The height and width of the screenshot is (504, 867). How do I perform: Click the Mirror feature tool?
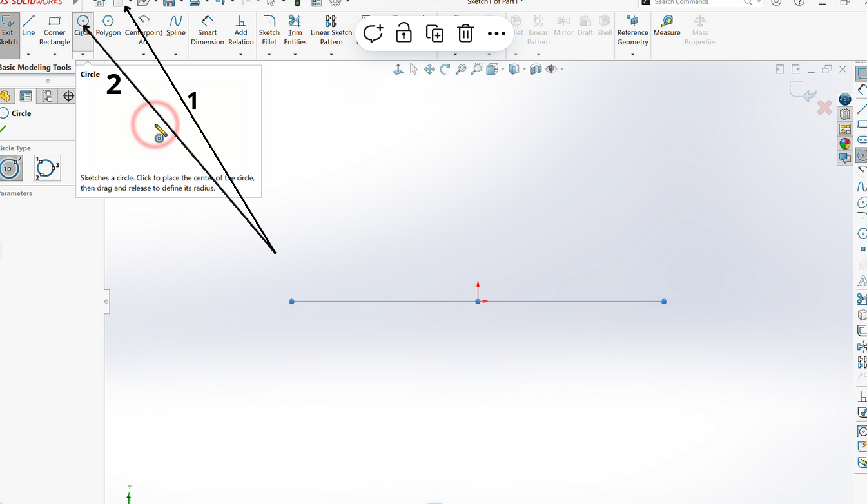(563, 27)
